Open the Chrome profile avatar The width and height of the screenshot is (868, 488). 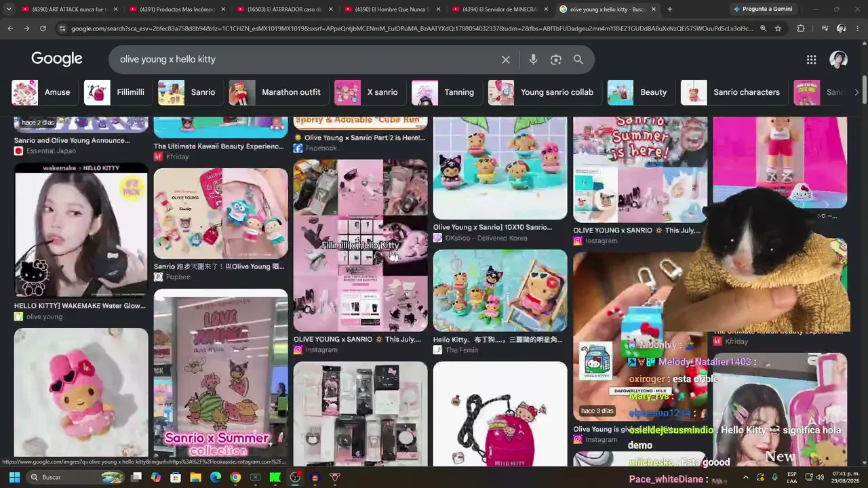tap(841, 28)
